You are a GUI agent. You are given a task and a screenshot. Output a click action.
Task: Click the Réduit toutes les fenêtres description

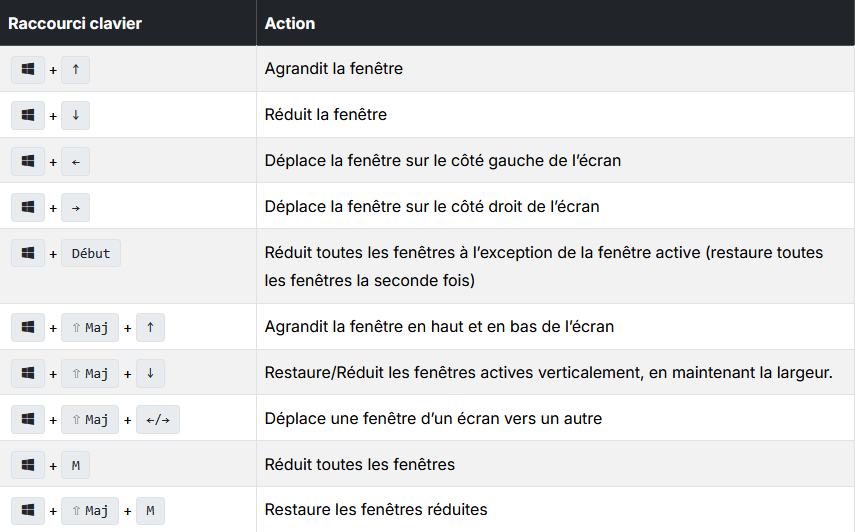[x=359, y=464]
